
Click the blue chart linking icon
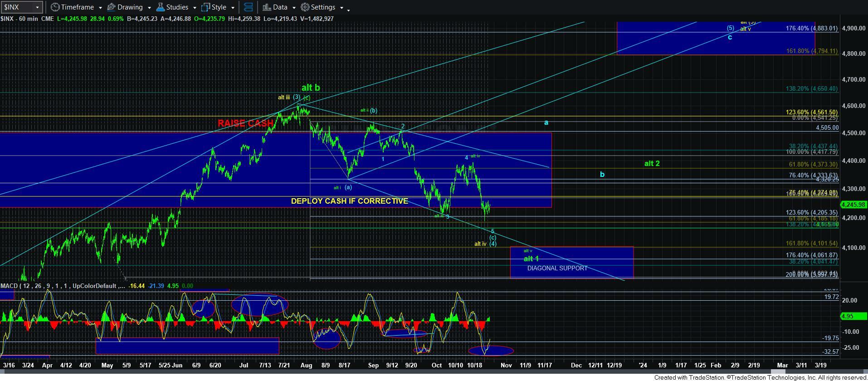(x=248, y=7)
